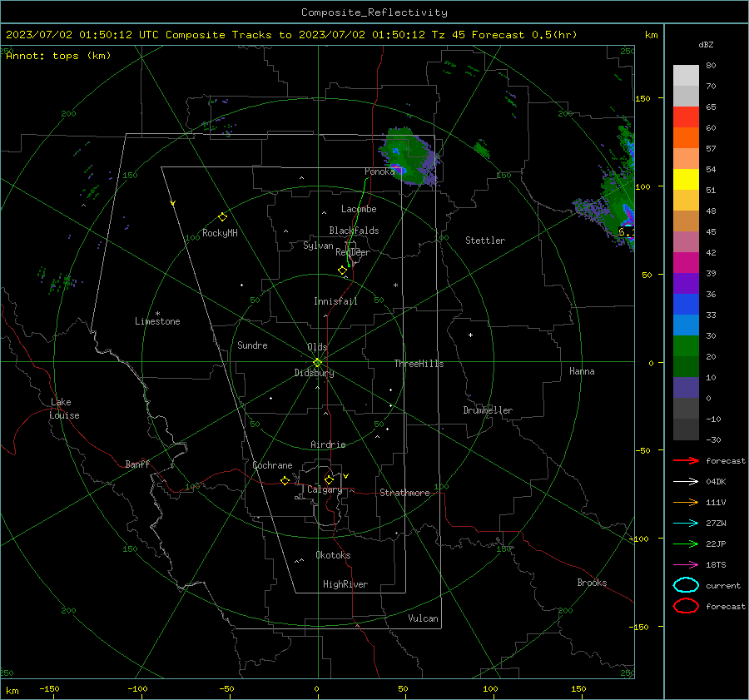Click the Airdrie town label
The image size is (749, 700).
pyautogui.click(x=328, y=444)
